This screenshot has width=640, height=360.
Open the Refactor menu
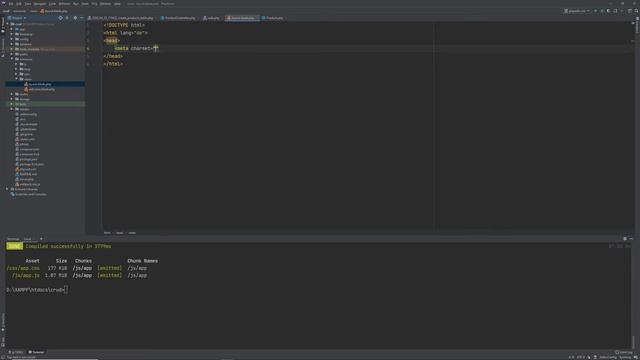pos(64,4)
